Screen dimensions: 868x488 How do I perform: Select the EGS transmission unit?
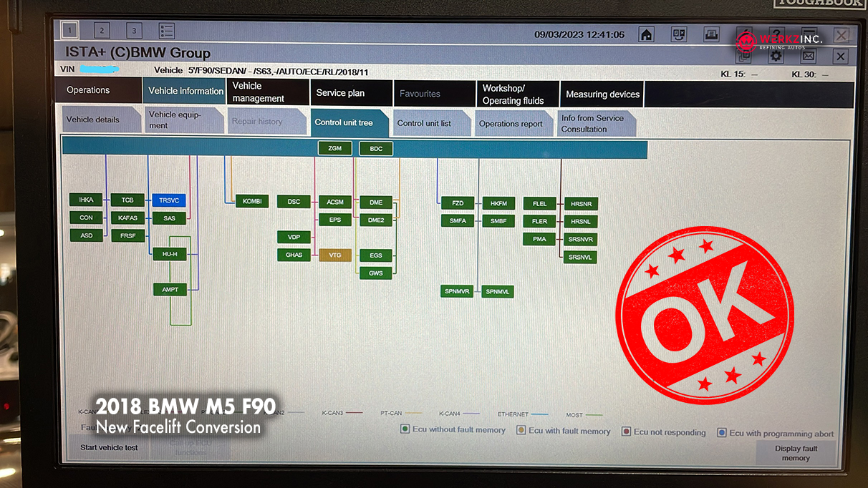[376, 255]
